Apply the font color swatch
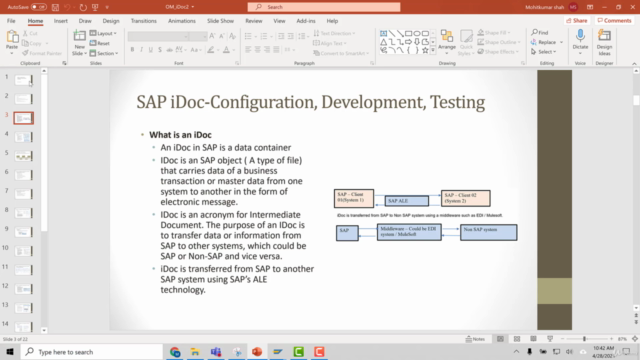Image resolution: width=640 pixels, height=360 pixels. click(x=226, y=50)
